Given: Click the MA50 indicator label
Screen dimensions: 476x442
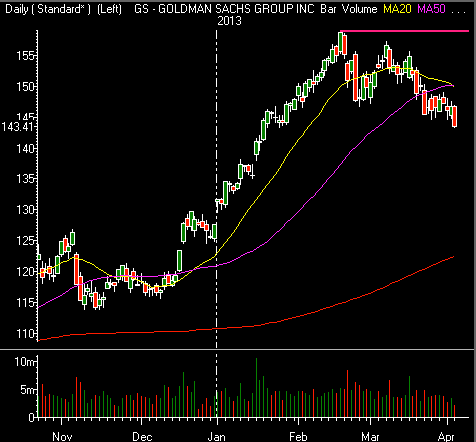Looking at the screenshot, I should point(431,9).
